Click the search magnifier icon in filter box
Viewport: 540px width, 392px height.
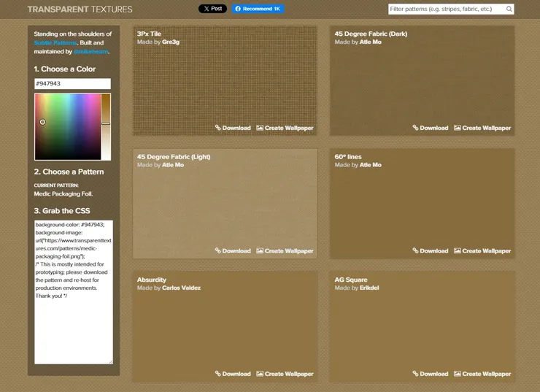click(x=509, y=9)
